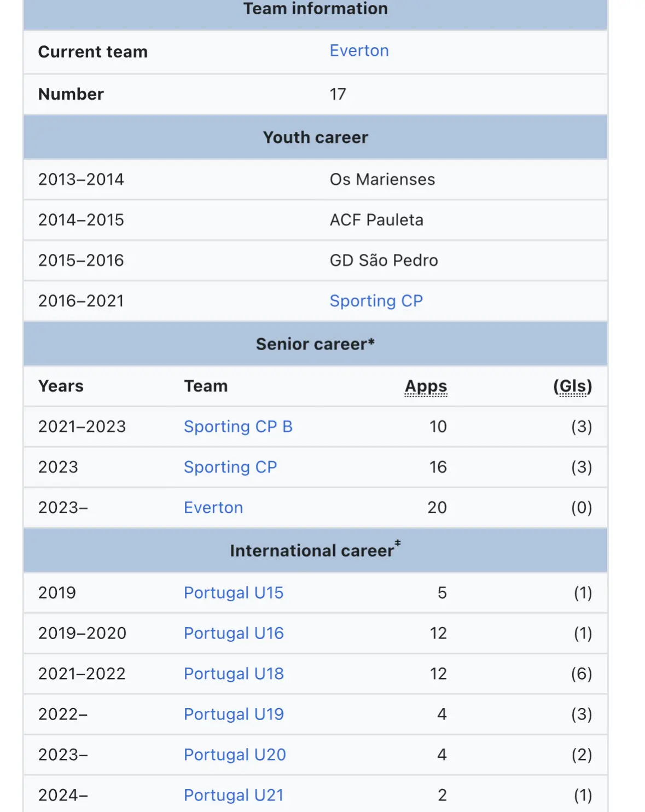The width and height of the screenshot is (645, 812).
Task: Open the Portugal U15 link
Action: point(234,593)
